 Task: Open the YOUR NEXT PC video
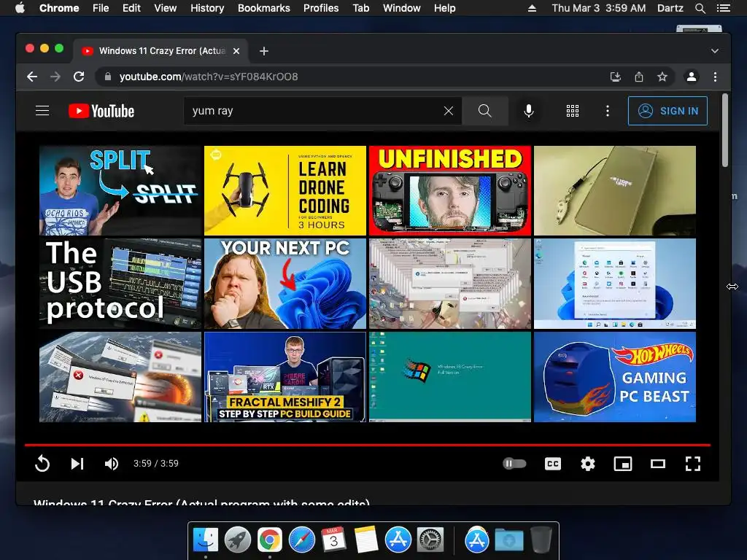[285, 284]
